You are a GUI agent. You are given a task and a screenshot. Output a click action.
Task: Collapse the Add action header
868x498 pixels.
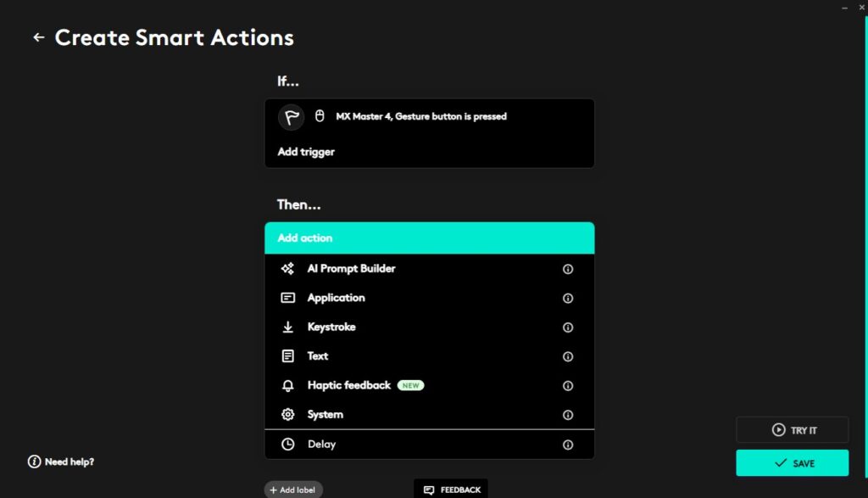[x=429, y=238]
